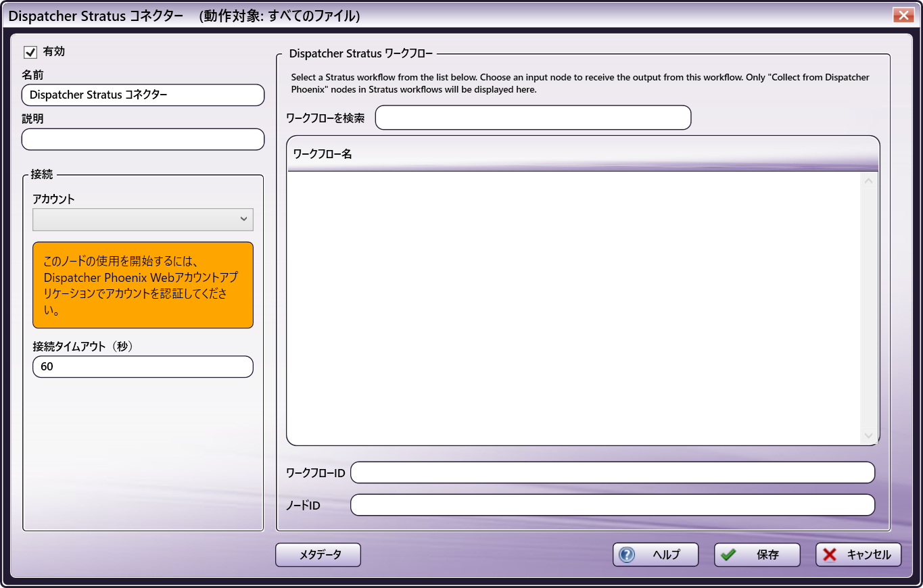This screenshot has width=923, height=588.
Task: Click the green checkmark save icon
Action: click(x=728, y=555)
